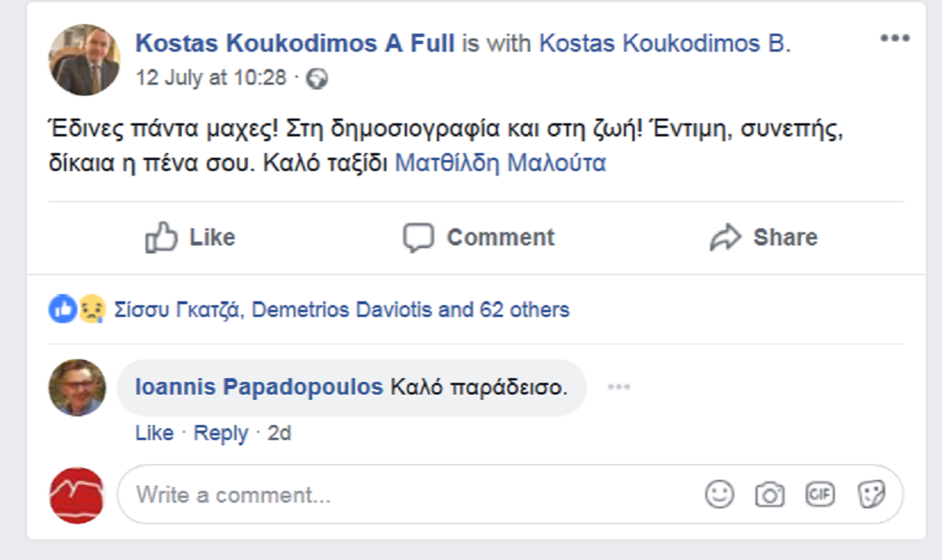942x560 pixels.
Task: Click the like reaction icon under post
Action: tap(62, 310)
